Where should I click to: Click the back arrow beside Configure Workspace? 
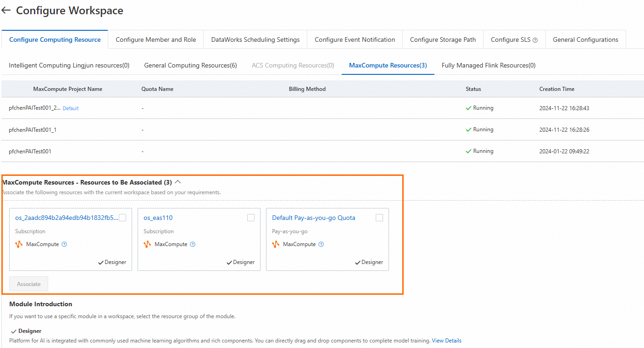click(6, 10)
